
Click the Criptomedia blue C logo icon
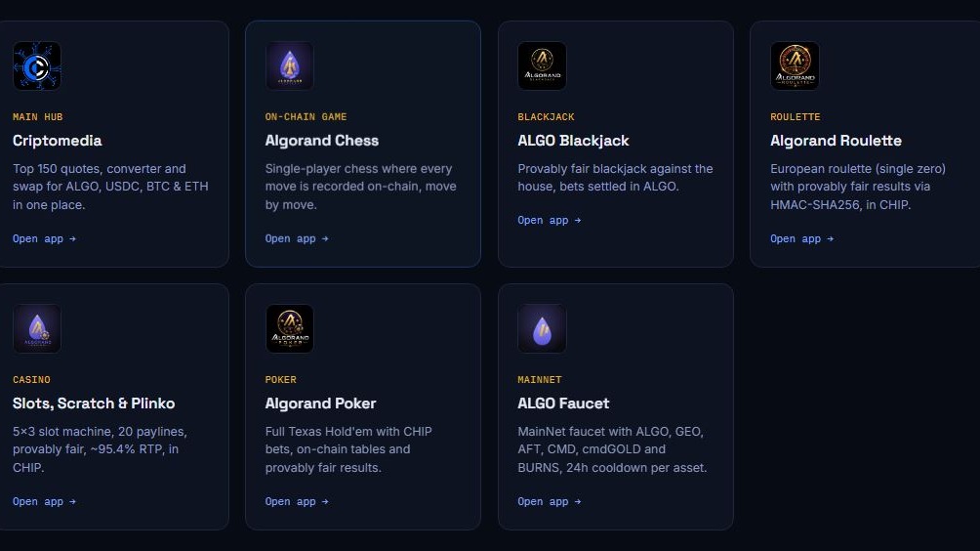(x=37, y=65)
